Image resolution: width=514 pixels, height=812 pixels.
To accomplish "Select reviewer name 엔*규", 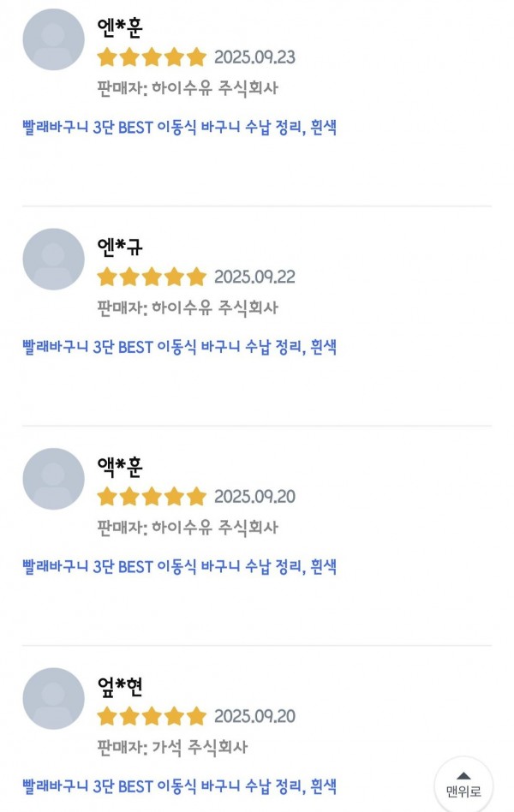I will pyautogui.click(x=120, y=247).
